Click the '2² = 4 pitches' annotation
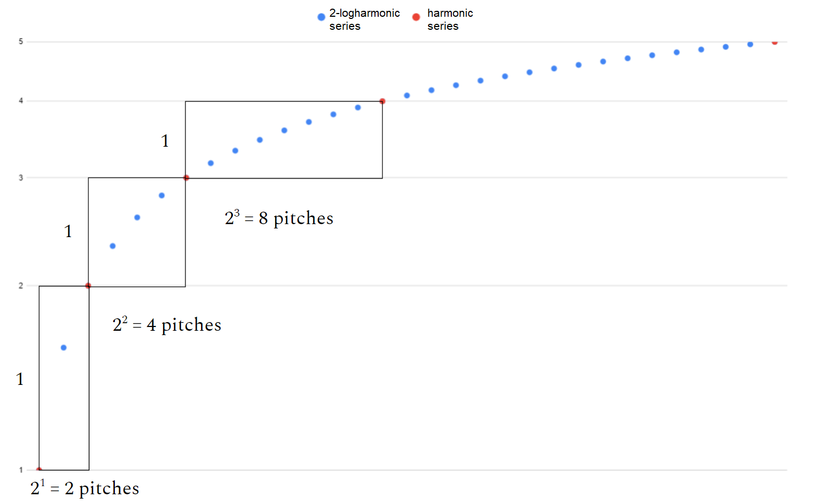 (x=167, y=324)
